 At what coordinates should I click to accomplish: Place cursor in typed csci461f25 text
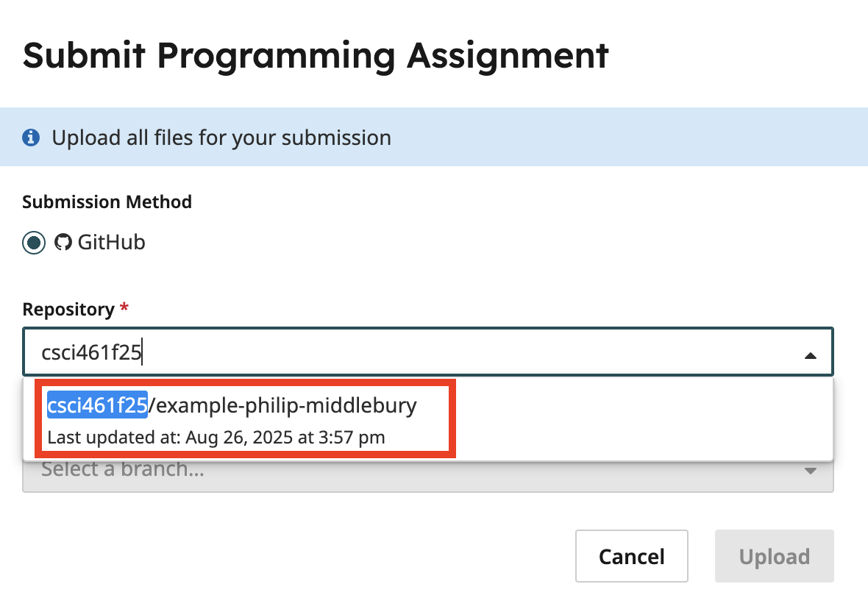point(91,352)
